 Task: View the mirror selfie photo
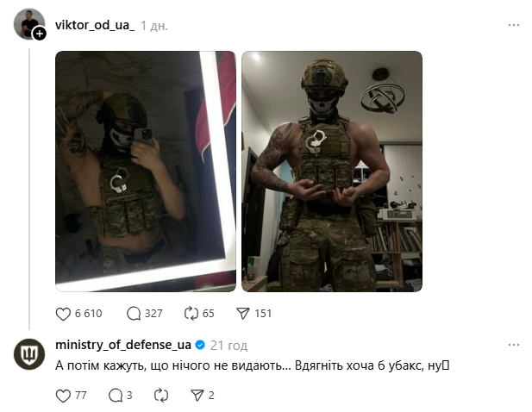point(146,172)
